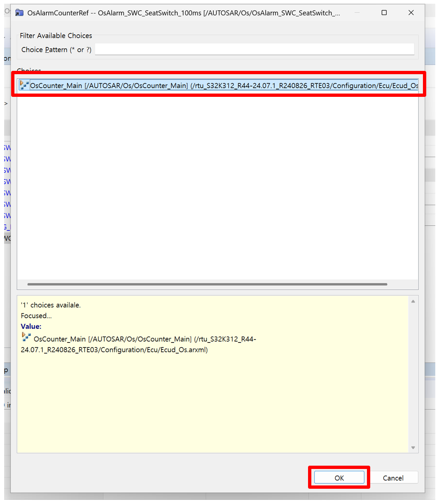
Task: Click the icon beside the Value entry
Action: pyautogui.click(x=26, y=337)
